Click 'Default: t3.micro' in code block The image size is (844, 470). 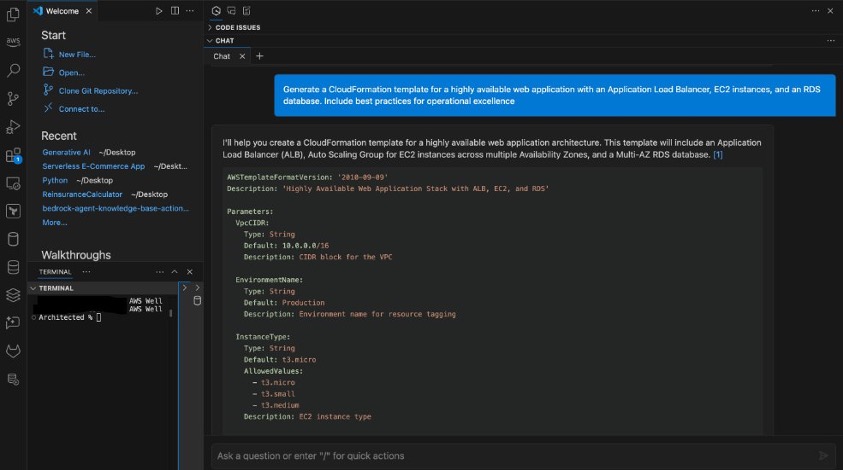280,360
